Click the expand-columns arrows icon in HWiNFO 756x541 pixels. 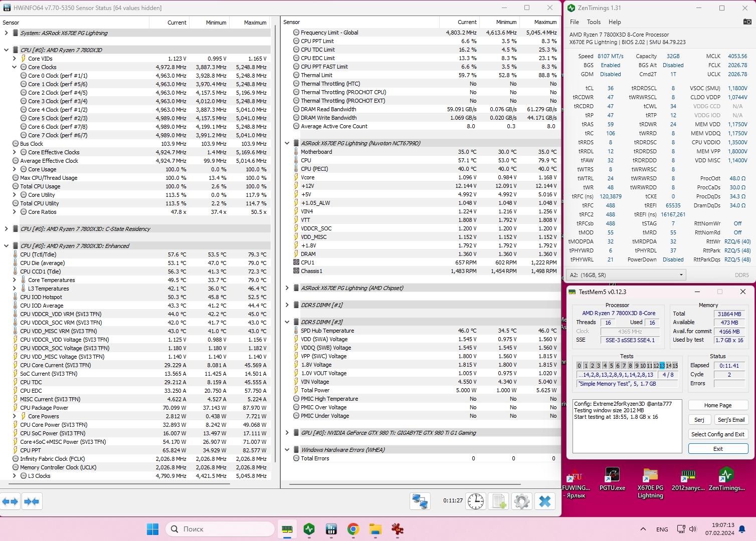11,501
